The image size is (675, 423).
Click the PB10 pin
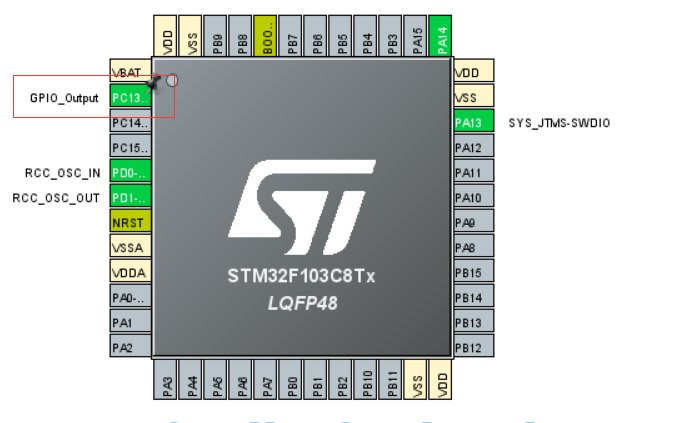coord(365,380)
